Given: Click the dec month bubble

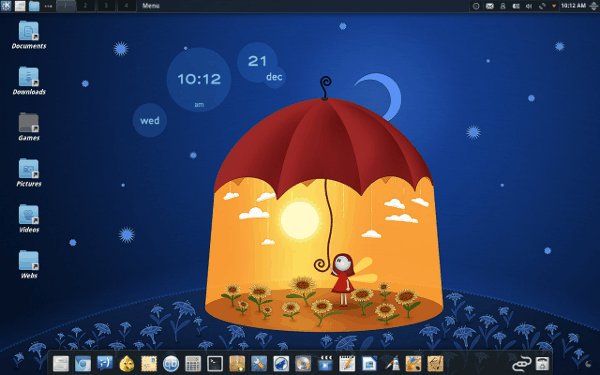Looking at the screenshot, I should (274, 77).
